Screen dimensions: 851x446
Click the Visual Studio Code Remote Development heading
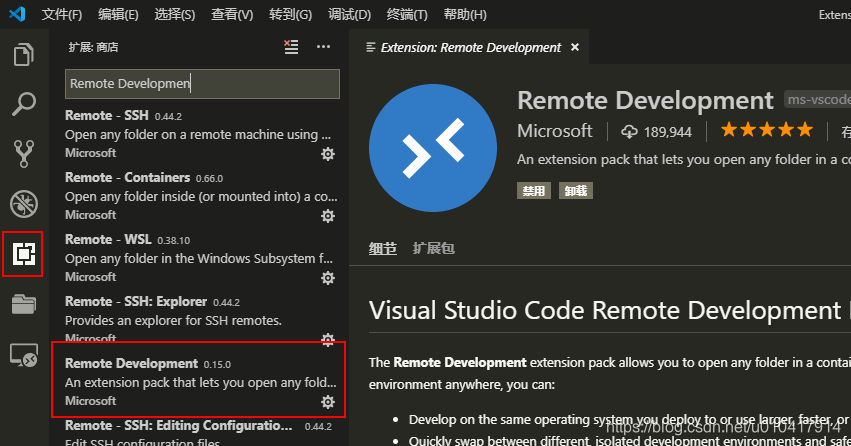tap(610, 311)
